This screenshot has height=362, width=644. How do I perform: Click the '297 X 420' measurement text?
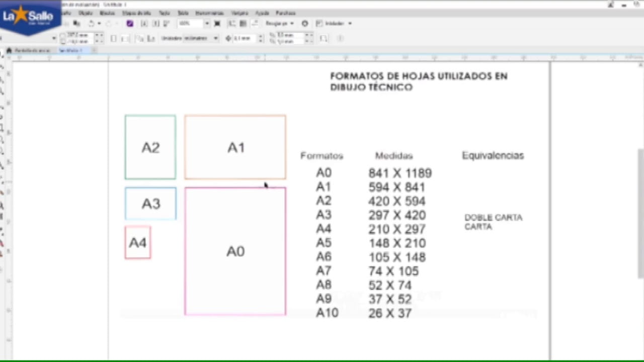[397, 215]
